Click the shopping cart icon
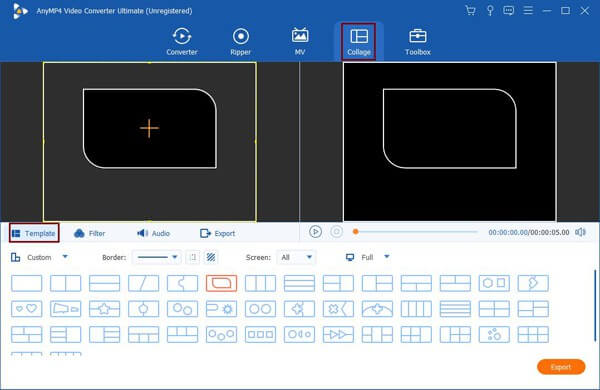Viewport: 600px width, 390px height. point(470,10)
